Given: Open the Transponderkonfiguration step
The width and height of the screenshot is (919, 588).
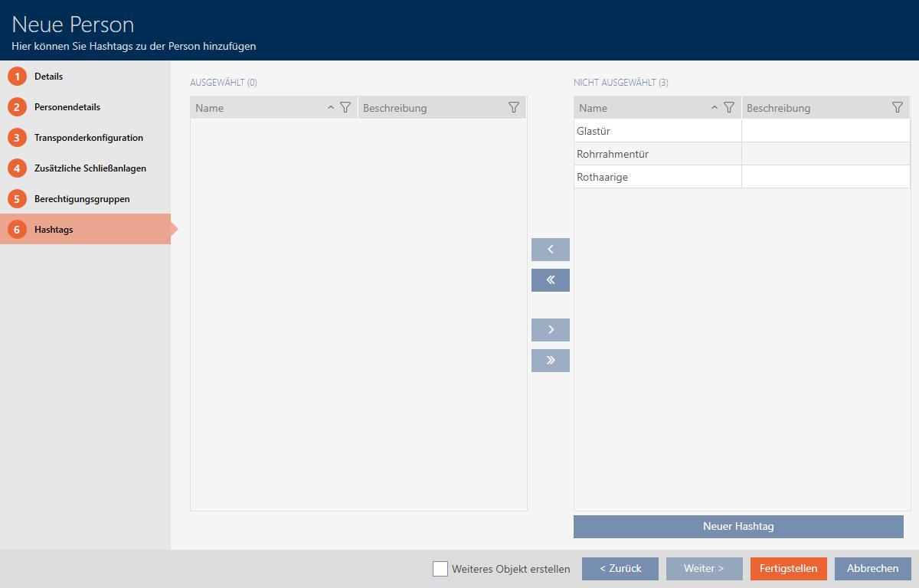Looking at the screenshot, I should [88, 138].
